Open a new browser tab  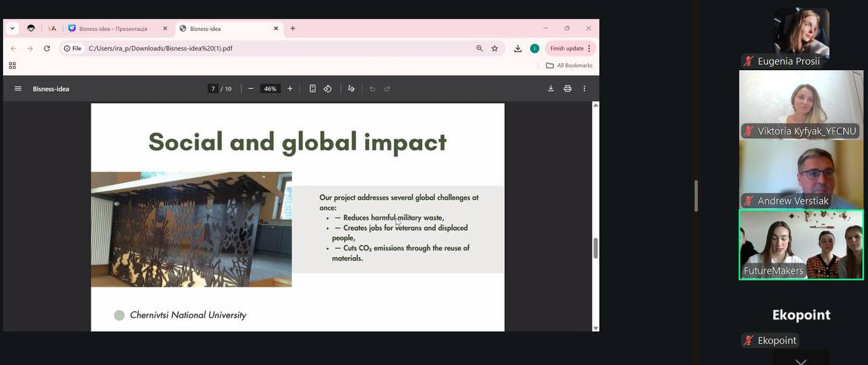[293, 29]
